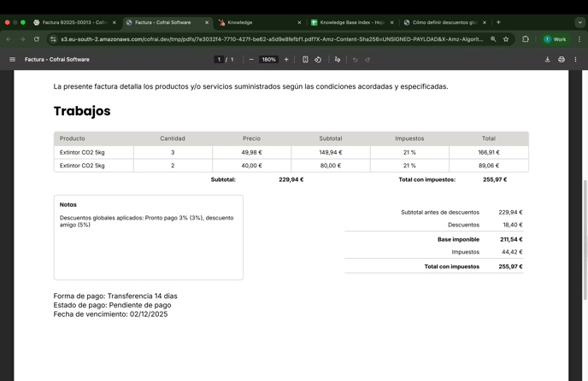Click total cell 166,91 €
The image size is (588, 381).
point(489,152)
